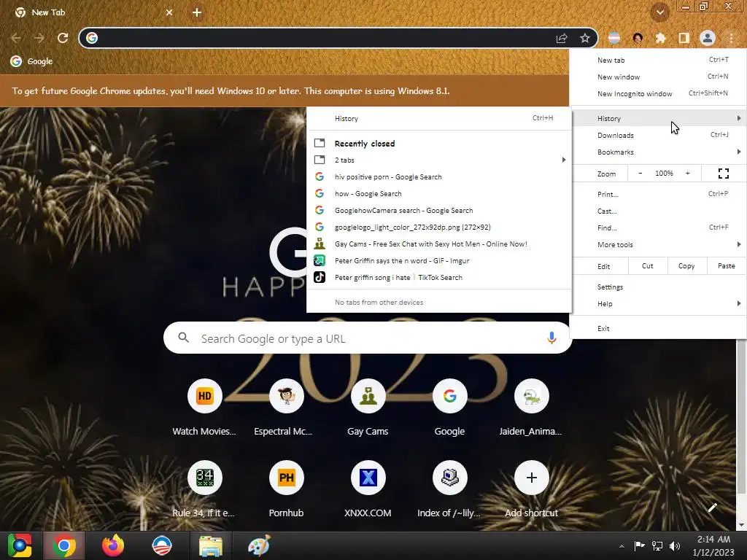This screenshot has width=747, height=560.
Task: Click the Chrome taskbar icon
Action: point(64,545)
